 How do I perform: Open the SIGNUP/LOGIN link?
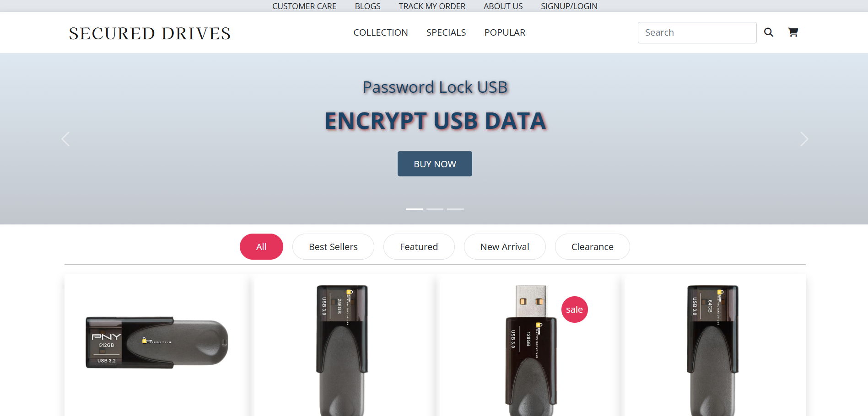(569, 6)
